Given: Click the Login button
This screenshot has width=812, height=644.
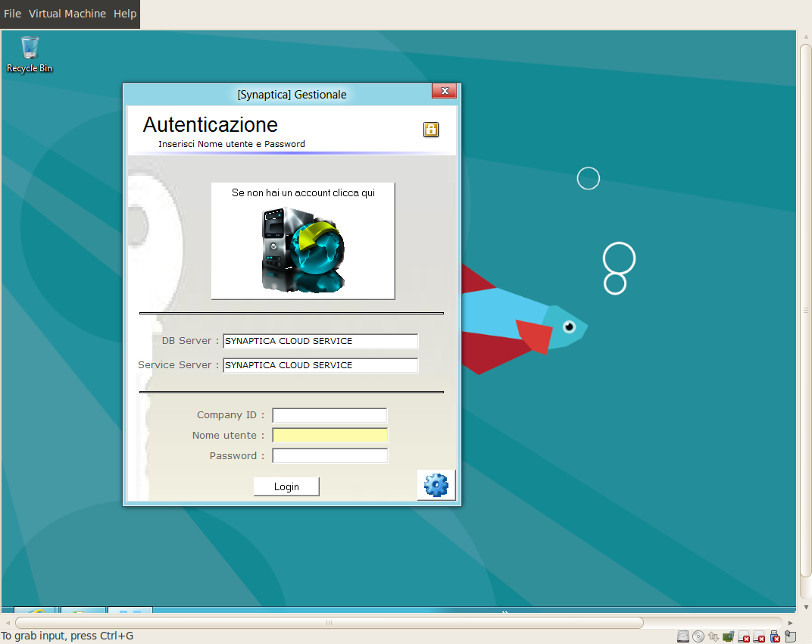Looking at the screenshot, I should coord(286,486).
